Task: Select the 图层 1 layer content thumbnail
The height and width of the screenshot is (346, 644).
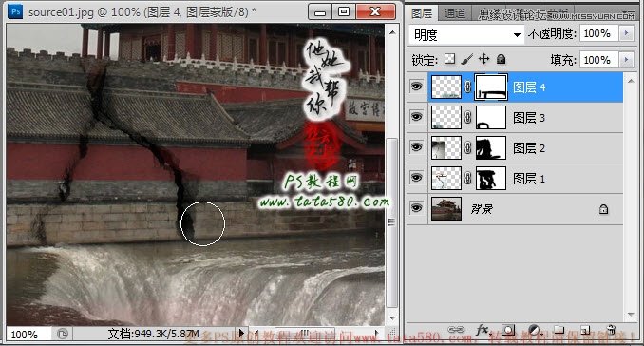Action: click(446, 179)
